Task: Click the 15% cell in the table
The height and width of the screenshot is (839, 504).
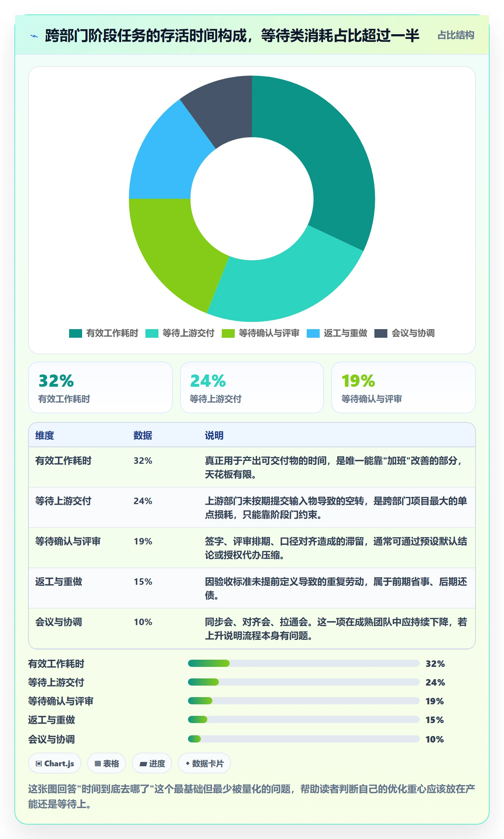Action: [x=143, y=582]
